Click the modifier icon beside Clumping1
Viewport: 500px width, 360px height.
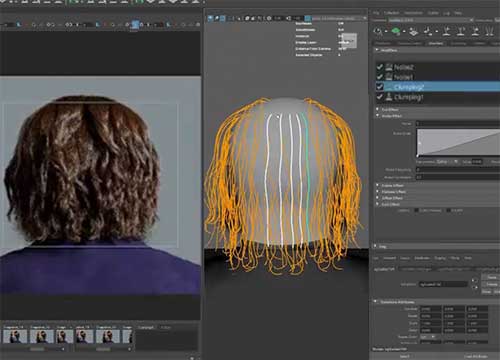coord(389,97)
